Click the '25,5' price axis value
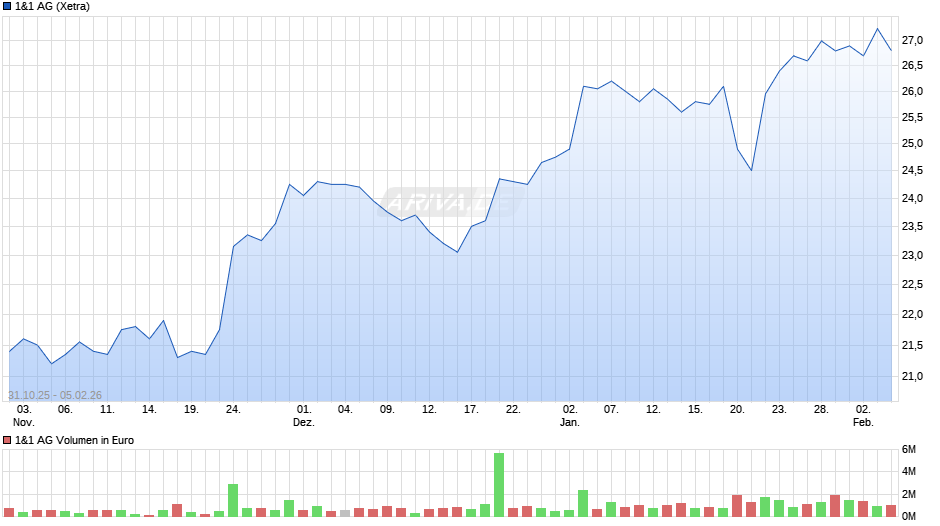This screenshot has height=526, width=940. 912,118
